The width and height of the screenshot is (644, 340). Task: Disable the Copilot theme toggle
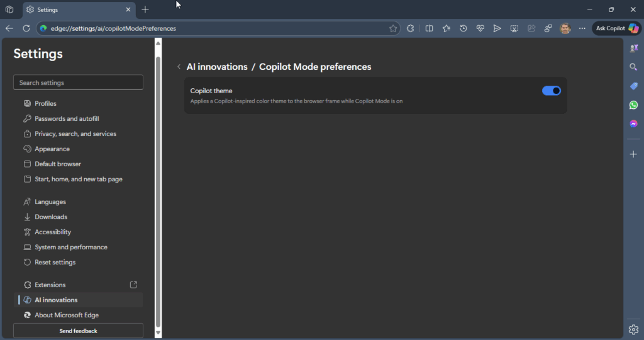[x=551, y=91]
